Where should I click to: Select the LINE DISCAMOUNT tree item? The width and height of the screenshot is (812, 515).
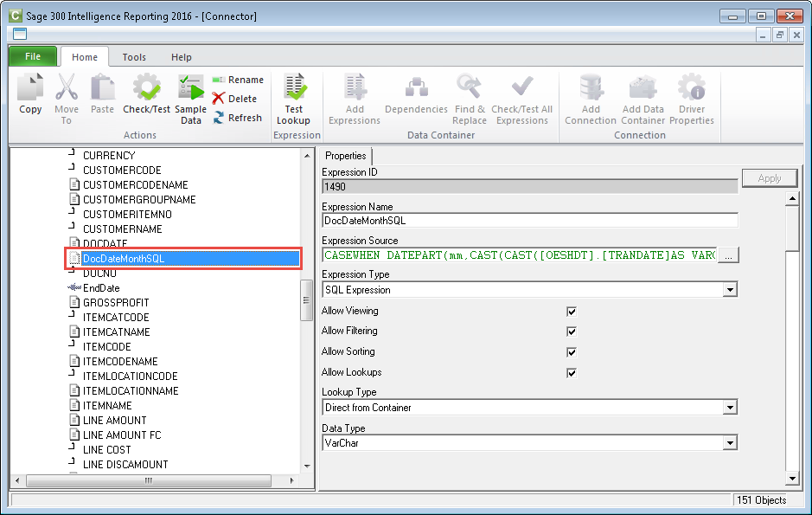click(x=125, y=465)
